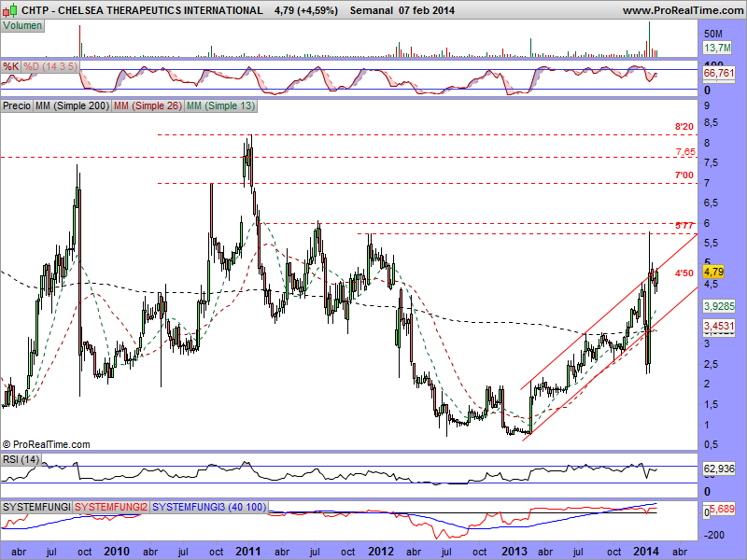Click the Semanal timeframe text in title

(x=372, y=10)
